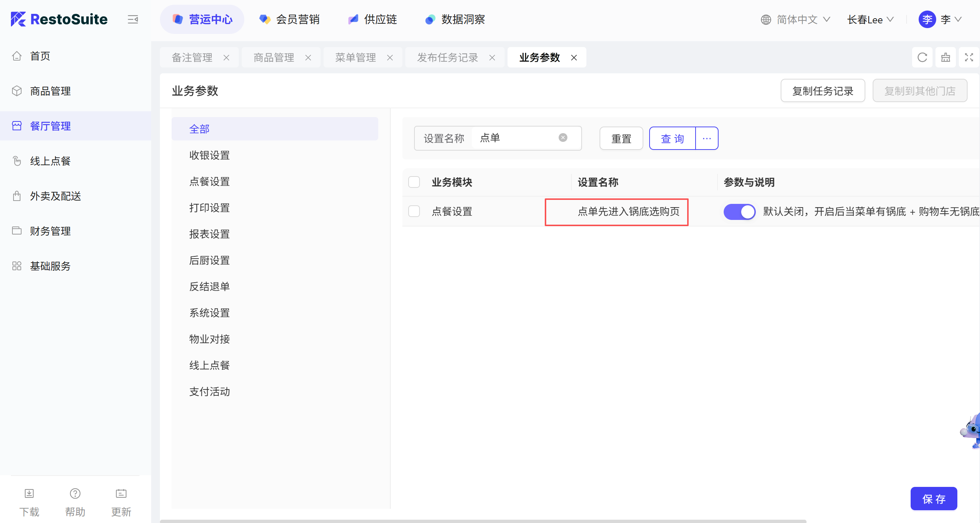Collapse the sidebar menu icon
Screen dimensions: 980x523
tap(133, 19)
